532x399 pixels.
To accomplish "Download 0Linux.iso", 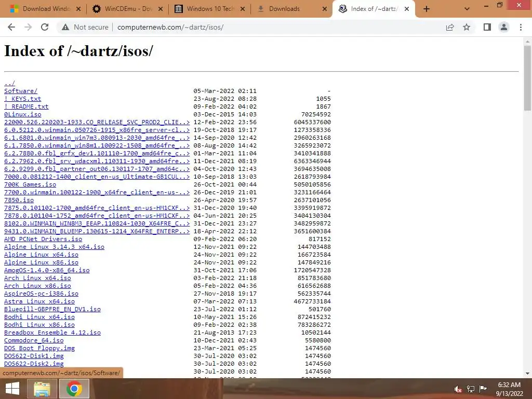I will click(x=23, y=114).
